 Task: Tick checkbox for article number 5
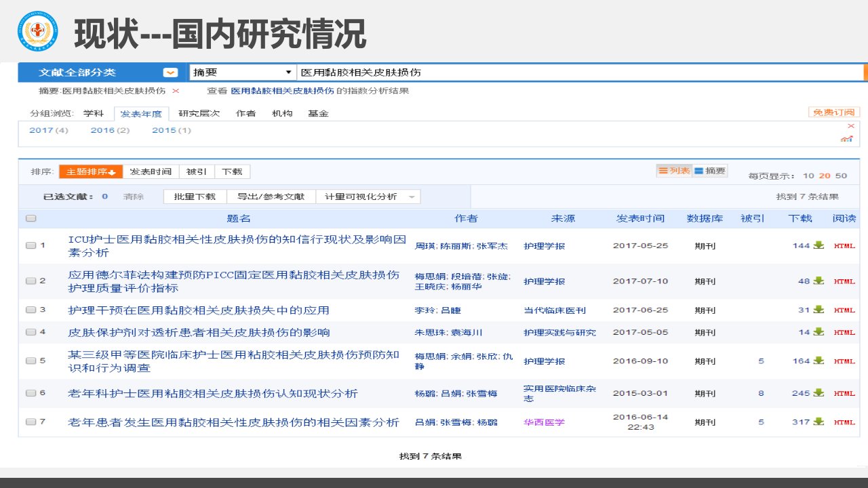tap(31, 361)
